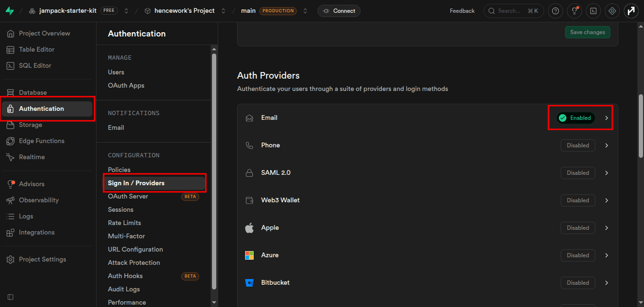Open the Policies configuration item
The width and height of the screenshot is (644, 307).
tap(119, 170)
